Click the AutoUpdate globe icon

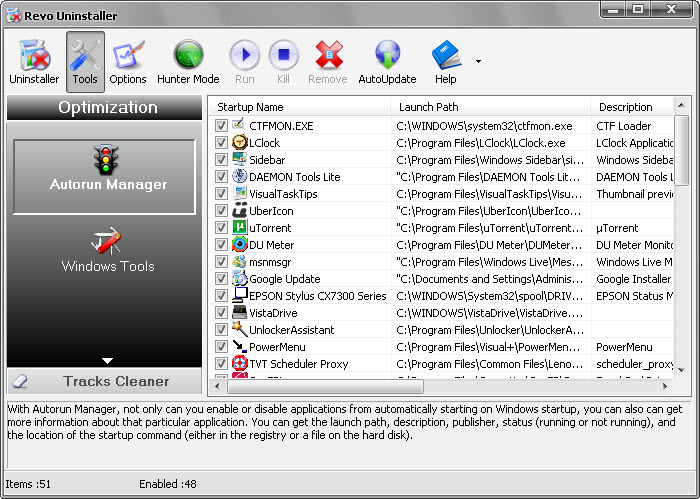387,61
